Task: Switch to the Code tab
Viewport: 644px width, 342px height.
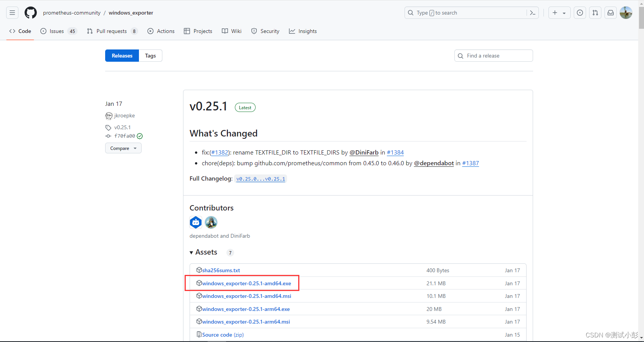Action: click(x=20, y=31)
